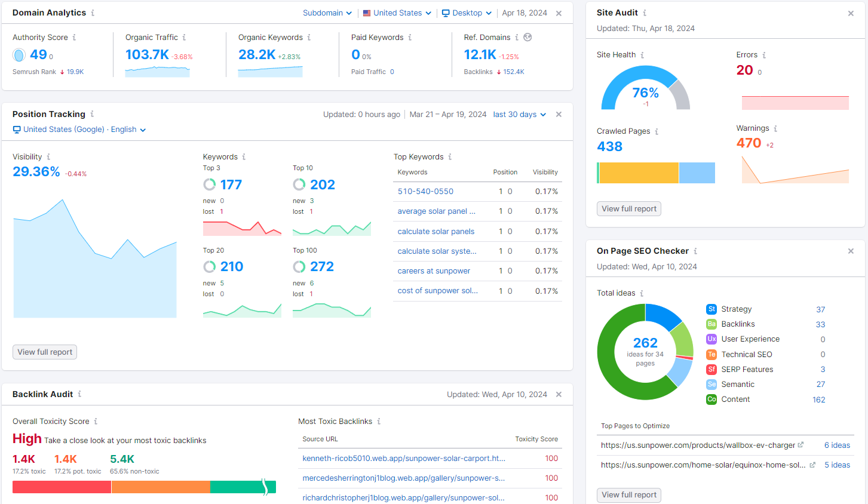Click the globe icon next to Ref. Domains
868x504 pixels.
click(527, 37)
